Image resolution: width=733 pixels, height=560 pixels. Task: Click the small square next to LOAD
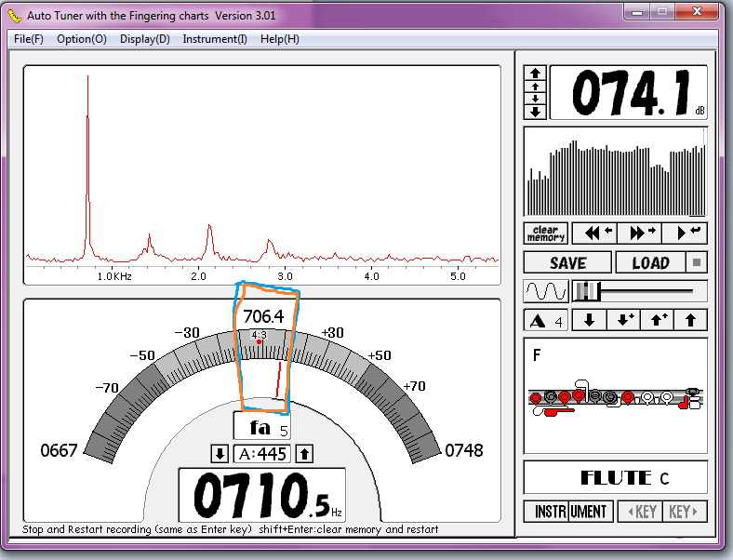tap(698, 262)
